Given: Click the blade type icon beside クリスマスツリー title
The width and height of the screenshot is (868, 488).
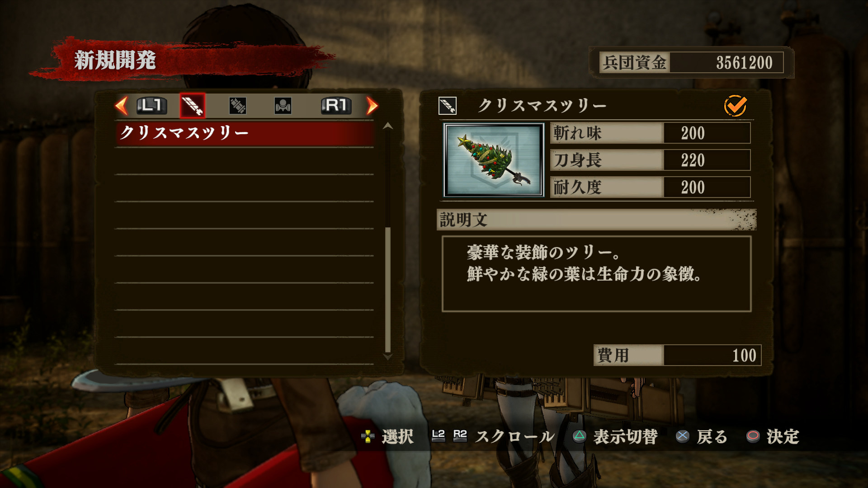Looking at the screenshot, I should point(448,106).
